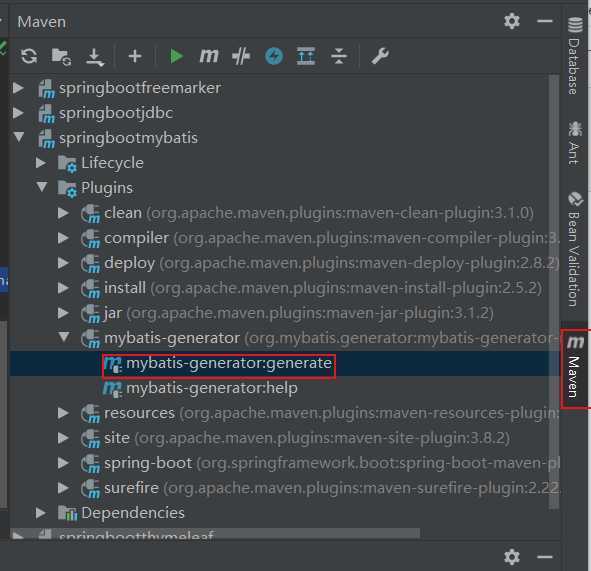Expand Lifecycle folder arrow
Viewport: 591px width, 571px height.
41,163
